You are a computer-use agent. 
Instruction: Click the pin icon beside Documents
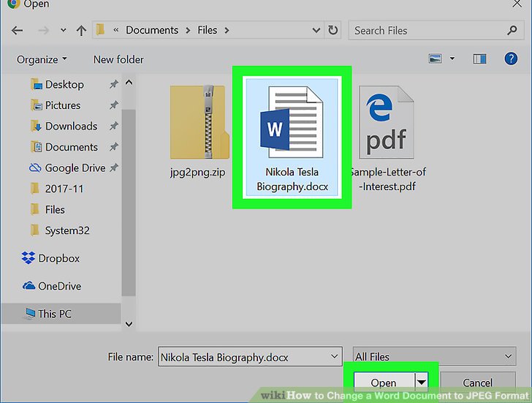click(114, 147)
